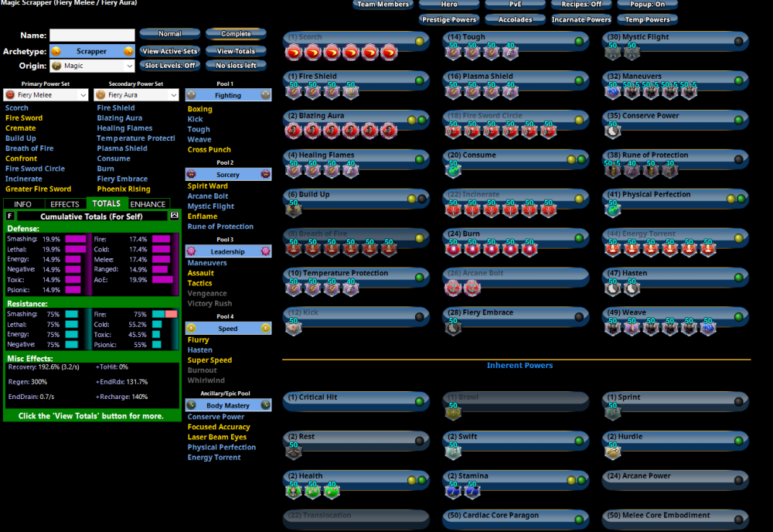Switch to the ENHANCE tab
Image resolution: width=773 pixels, height=532 pixels.
[x=147, y=204]
